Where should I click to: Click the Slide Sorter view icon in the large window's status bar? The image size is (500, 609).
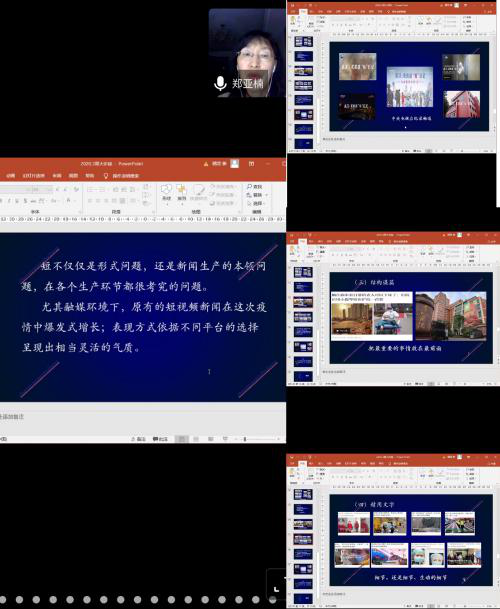click(196, 439)
